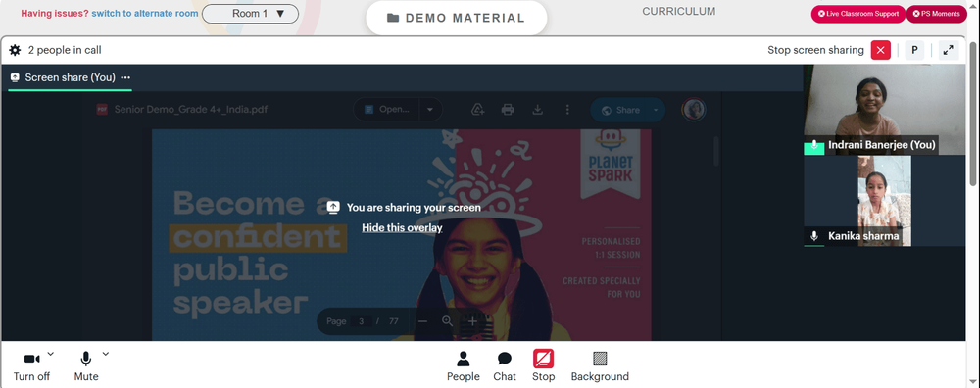Click PDF zoom magnifier icon
The image size is (980, 388).
pyautogui.click(x=448, y=321)
